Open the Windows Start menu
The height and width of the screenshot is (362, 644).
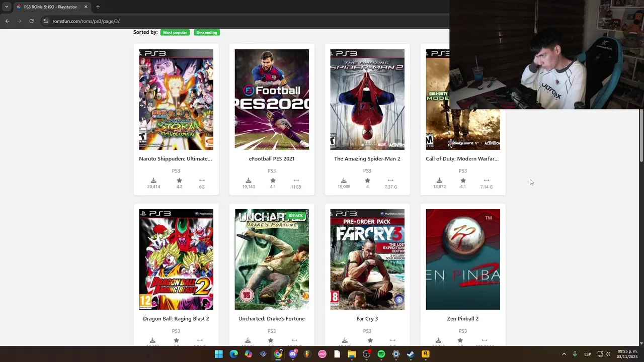pyautogui.click(x=219, y=354)
